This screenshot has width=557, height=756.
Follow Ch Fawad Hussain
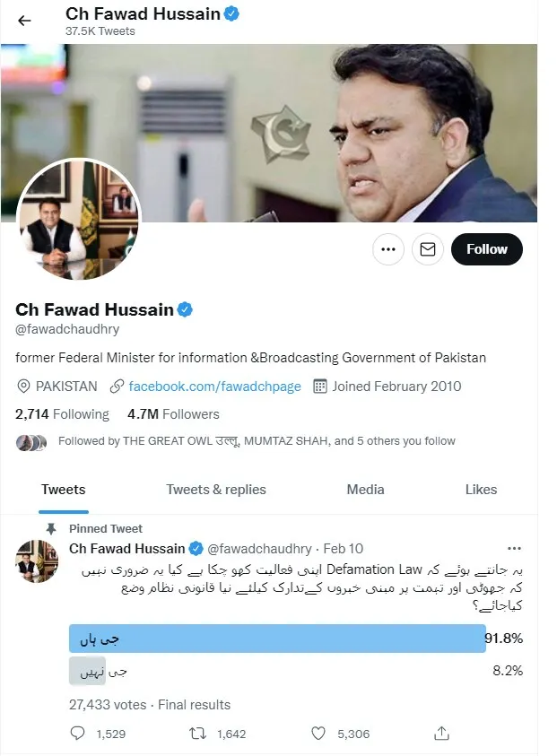(x=487, y=249)
